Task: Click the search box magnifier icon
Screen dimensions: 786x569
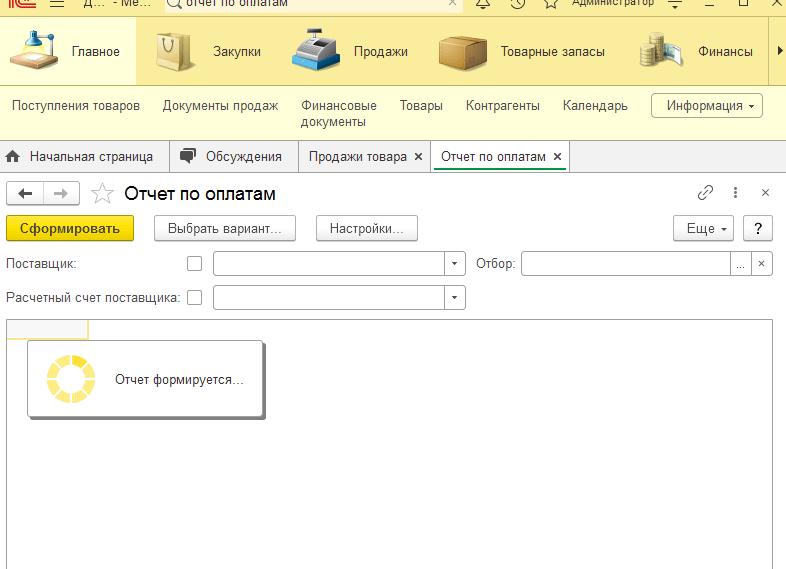Action: (x=173, y=4)
